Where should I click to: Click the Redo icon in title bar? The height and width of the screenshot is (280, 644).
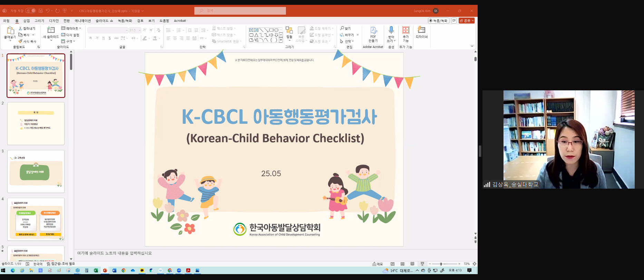tap(57, 11)
